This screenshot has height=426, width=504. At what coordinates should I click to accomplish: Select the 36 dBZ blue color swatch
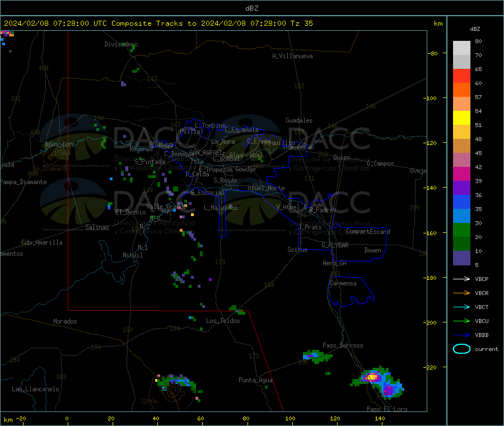[x=461, y=202]
